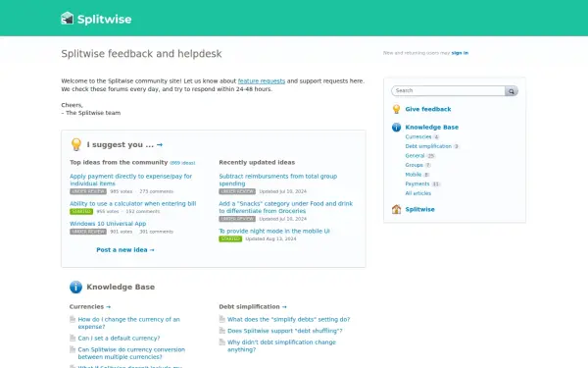
Task: Click document icon beside 'What does the simplify debts'
Action: (222, 319)
